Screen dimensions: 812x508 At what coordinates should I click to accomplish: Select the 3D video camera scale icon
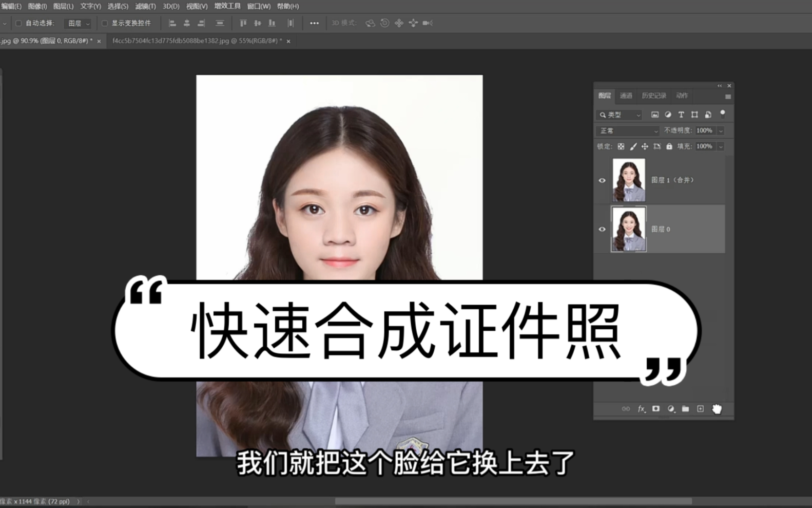[428, 23]
